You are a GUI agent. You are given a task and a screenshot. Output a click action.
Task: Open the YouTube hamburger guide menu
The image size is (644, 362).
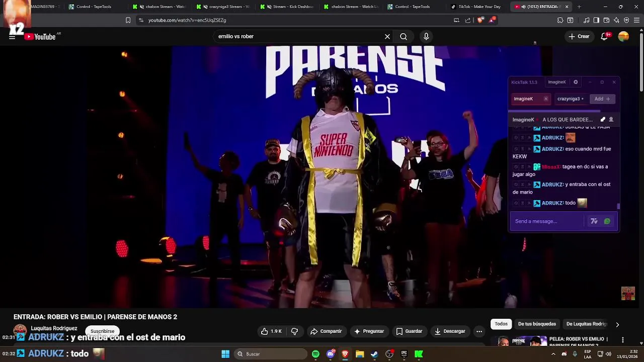(12, 37)
